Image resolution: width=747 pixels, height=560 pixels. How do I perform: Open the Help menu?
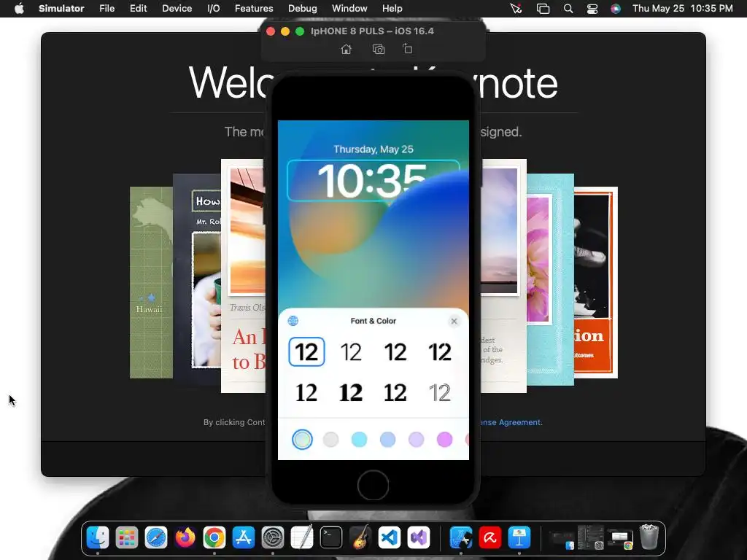pyautogui.click(x=392, y=9)
